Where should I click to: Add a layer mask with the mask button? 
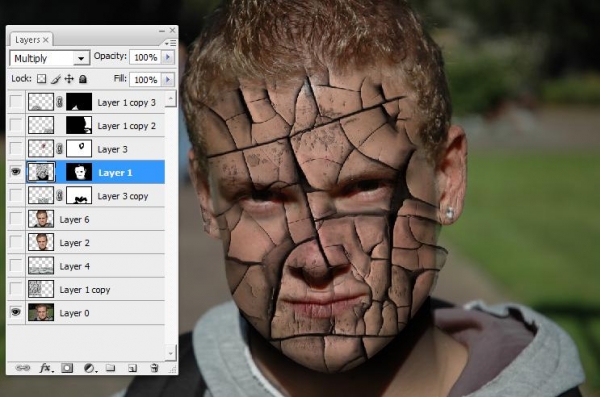[67, 368]
